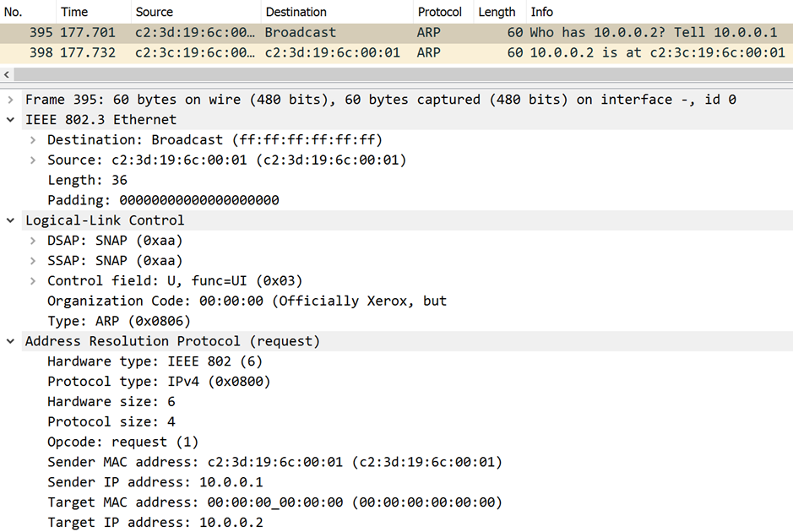Select the Opcode: request (1) field
793x532 pixels.
[122, 442]
